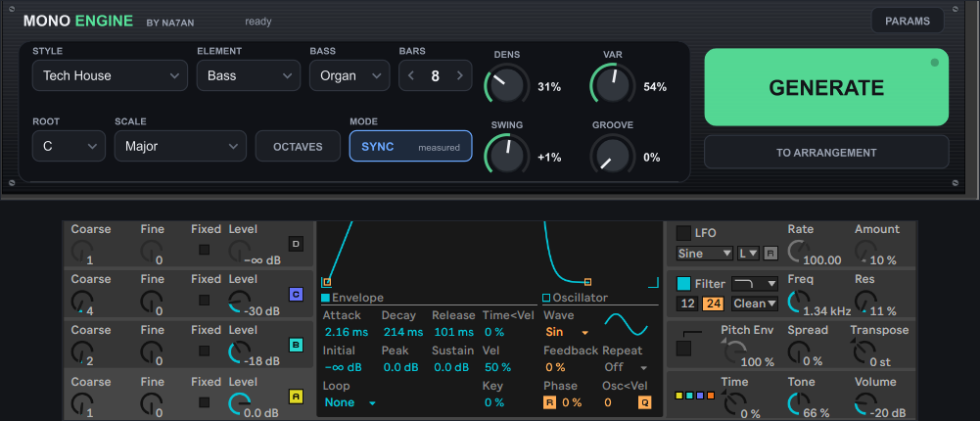Screen dimensions: 980x421
Task: Enable the Pitch Envelope toggle
Action: click(x=683, y=349)
